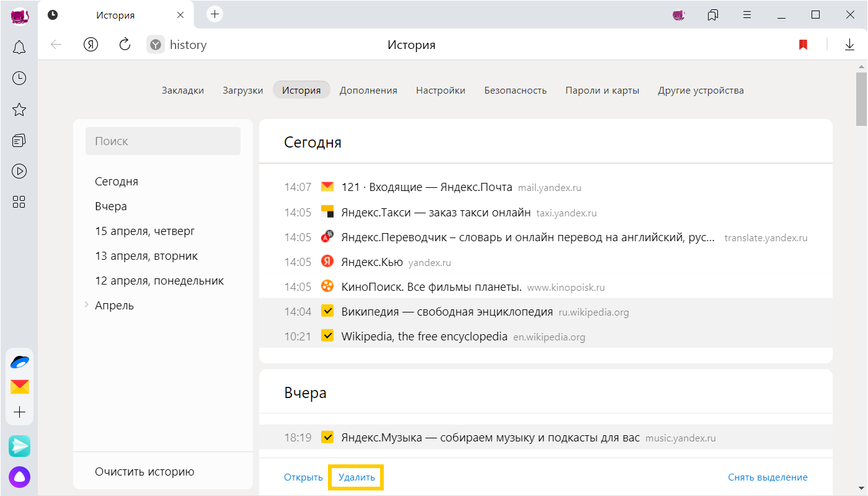Jump to 15 апреля, четверг
The width and height of the screenshot is (868, 496).
click(145, 231)
